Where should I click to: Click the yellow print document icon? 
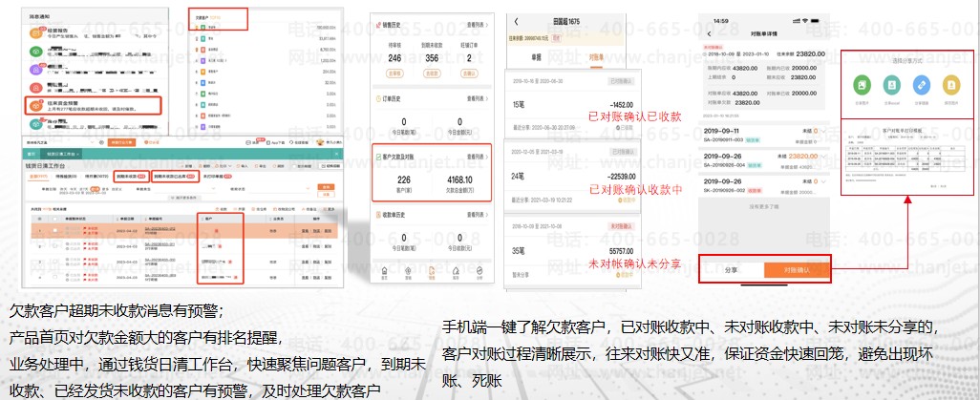950,84
